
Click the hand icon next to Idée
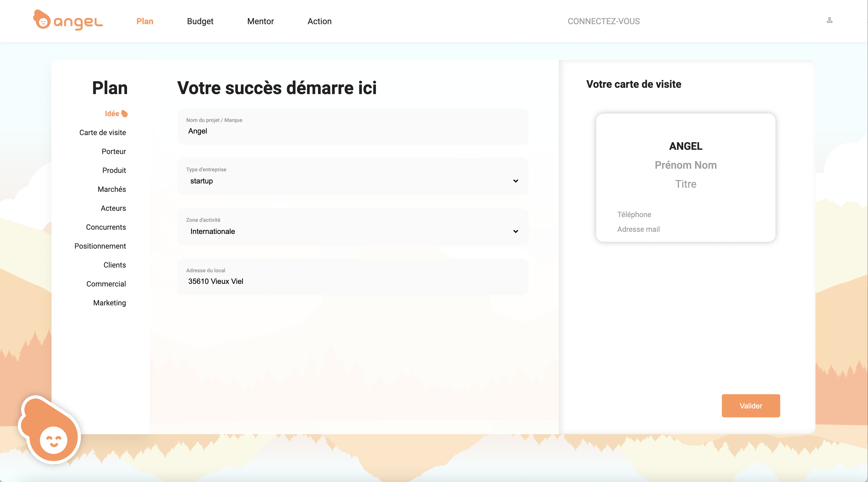124,114
